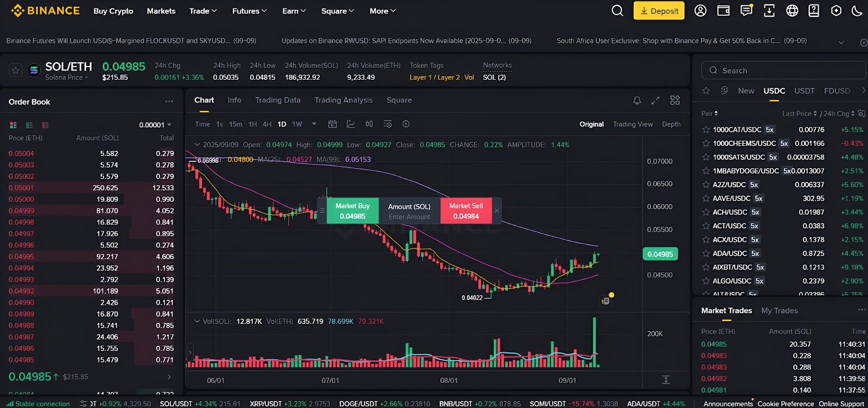Open the swap icon tab in the market list
This screenshot has width=868, height=408.
coord(724,91)
